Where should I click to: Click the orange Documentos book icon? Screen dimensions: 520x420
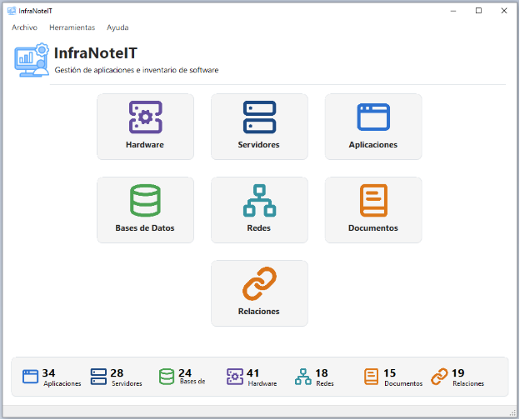[373, 200]
